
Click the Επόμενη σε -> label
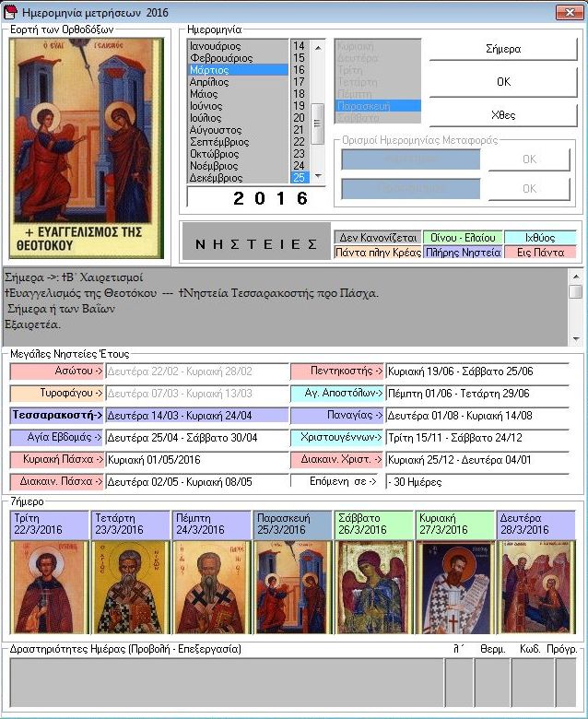[x=336, y=481]
